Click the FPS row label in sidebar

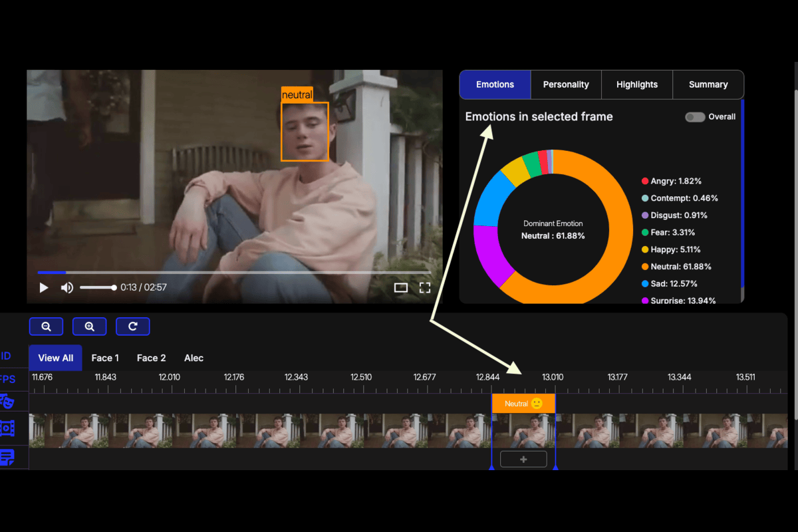pyautogui.click(x=7, y=379)
